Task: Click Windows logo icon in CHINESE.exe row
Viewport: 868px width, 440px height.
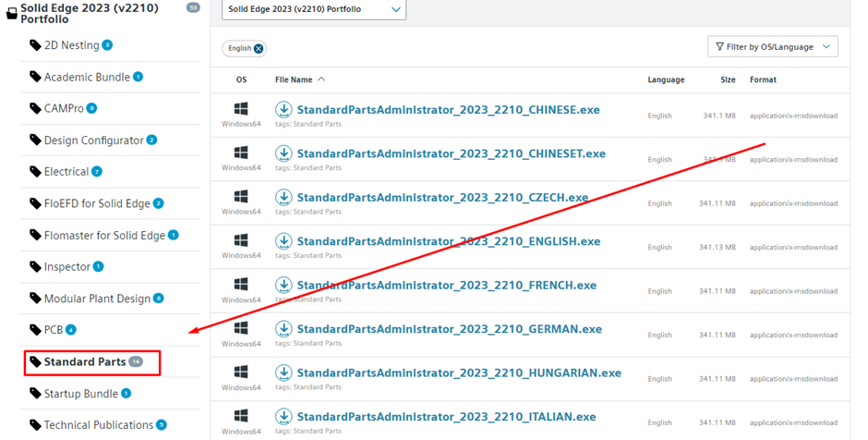Action: point(241,109)
